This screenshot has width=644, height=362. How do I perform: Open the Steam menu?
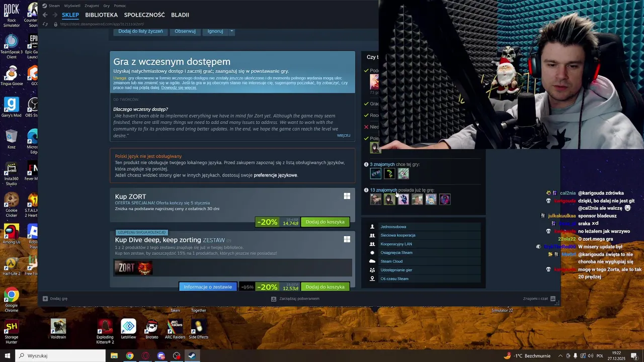click(x=51, y=6)
